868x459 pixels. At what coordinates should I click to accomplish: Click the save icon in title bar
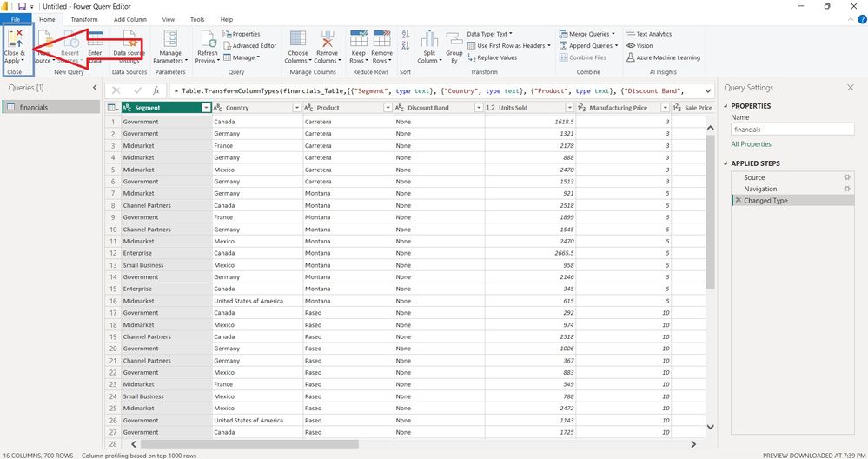(x=22, y=7)
